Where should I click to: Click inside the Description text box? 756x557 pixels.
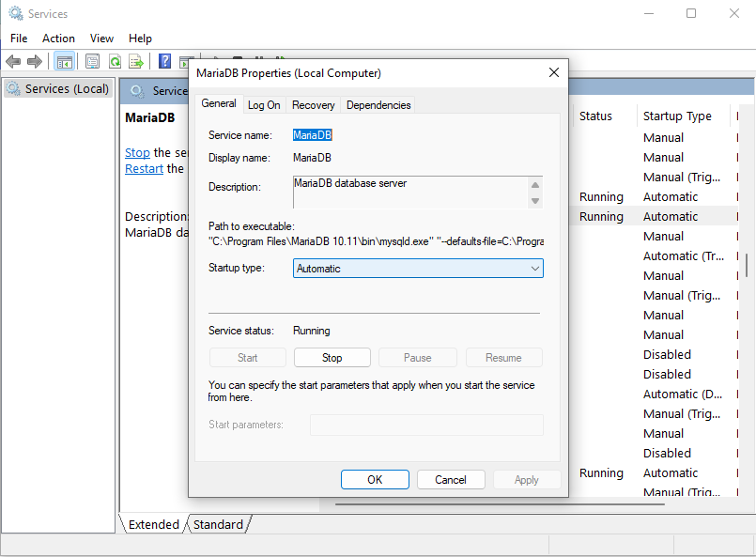(x=410, y=192)
